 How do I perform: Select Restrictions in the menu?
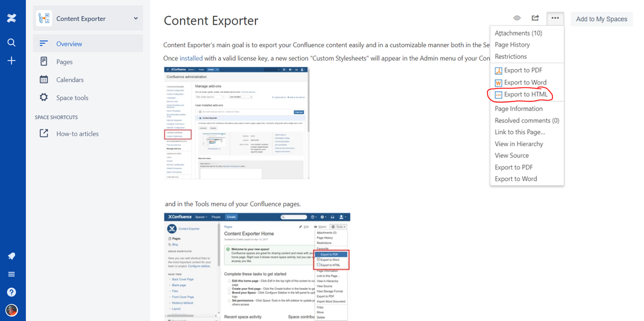527,56
